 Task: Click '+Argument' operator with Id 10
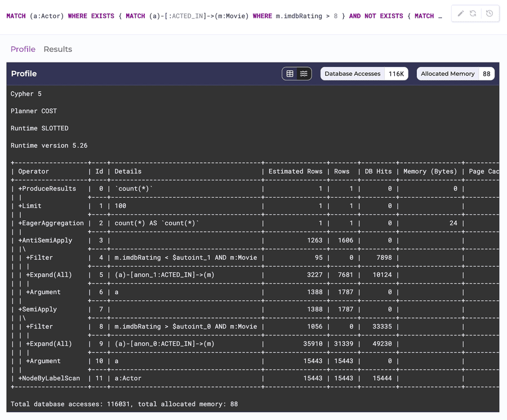(x=43, y=361)
